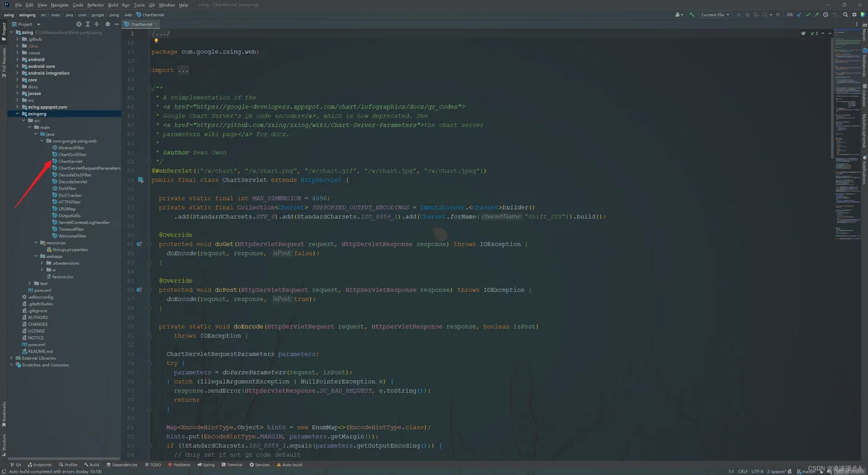Open IDE settings gear in top toolbar
The image size is (868, 475).
click(x=854, y=15)
